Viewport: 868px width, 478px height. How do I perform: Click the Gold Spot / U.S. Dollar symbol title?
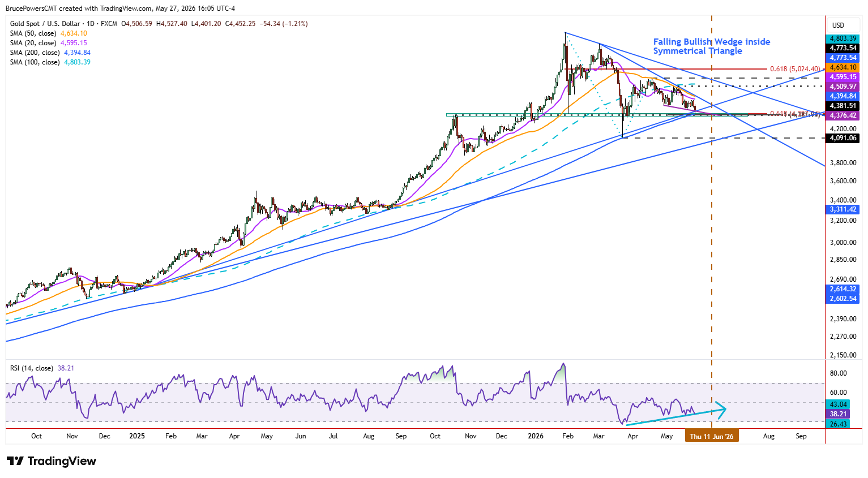(x=45, y=24)
